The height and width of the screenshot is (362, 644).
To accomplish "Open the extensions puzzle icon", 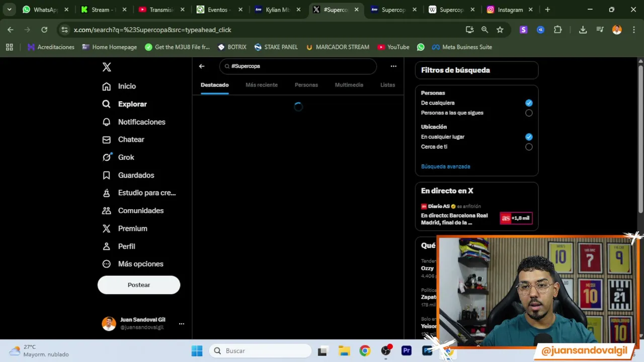I will (557, 30).
